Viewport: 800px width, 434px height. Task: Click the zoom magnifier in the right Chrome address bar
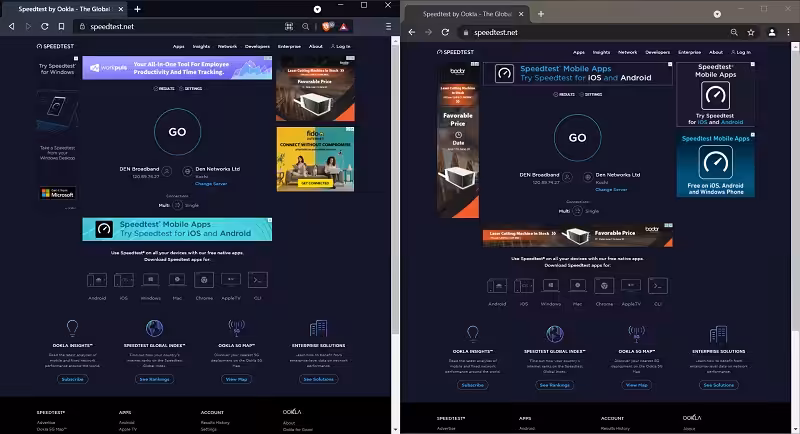pyautogui.click(x=734, y=32)
